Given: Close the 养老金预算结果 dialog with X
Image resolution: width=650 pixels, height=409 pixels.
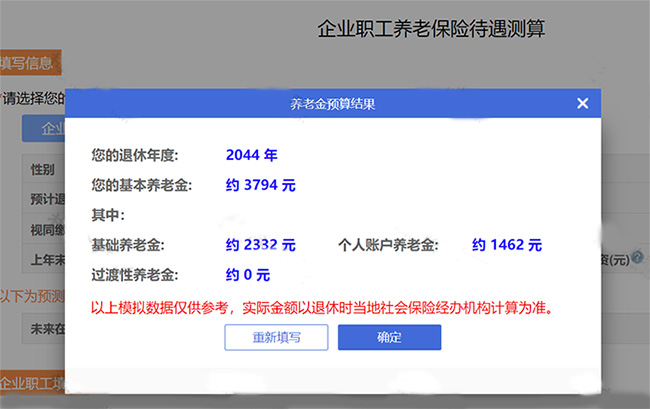Looking at the screenshot, I should [583, 103].
